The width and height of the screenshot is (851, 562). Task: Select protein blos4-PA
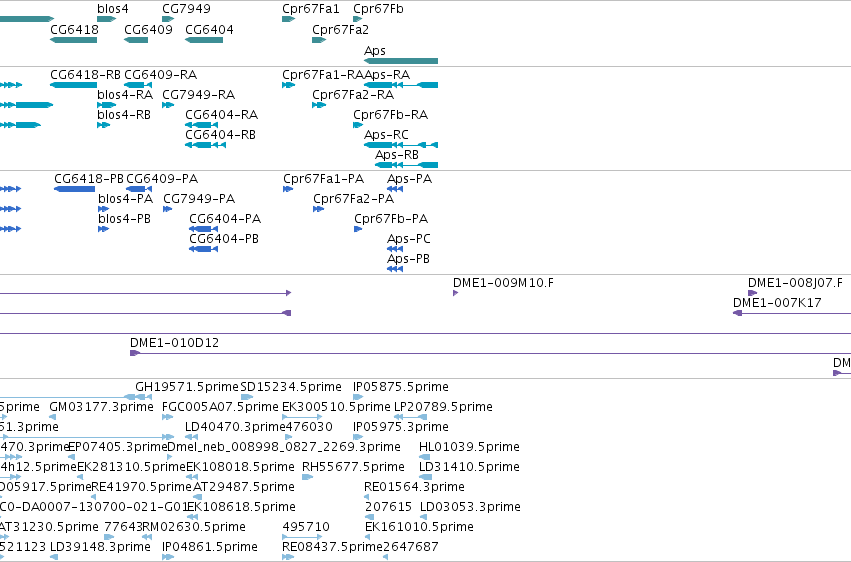[x=125, y=199]
